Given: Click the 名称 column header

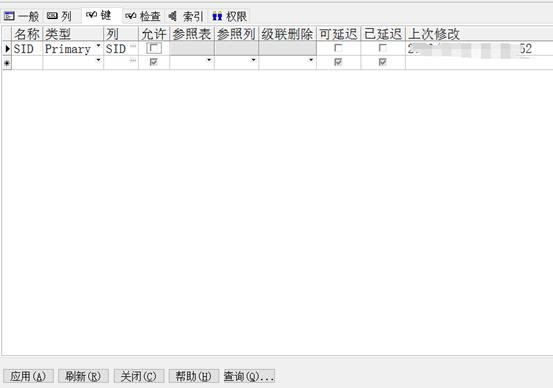Looking at the screenshot, I should click(x=27, y=34).
